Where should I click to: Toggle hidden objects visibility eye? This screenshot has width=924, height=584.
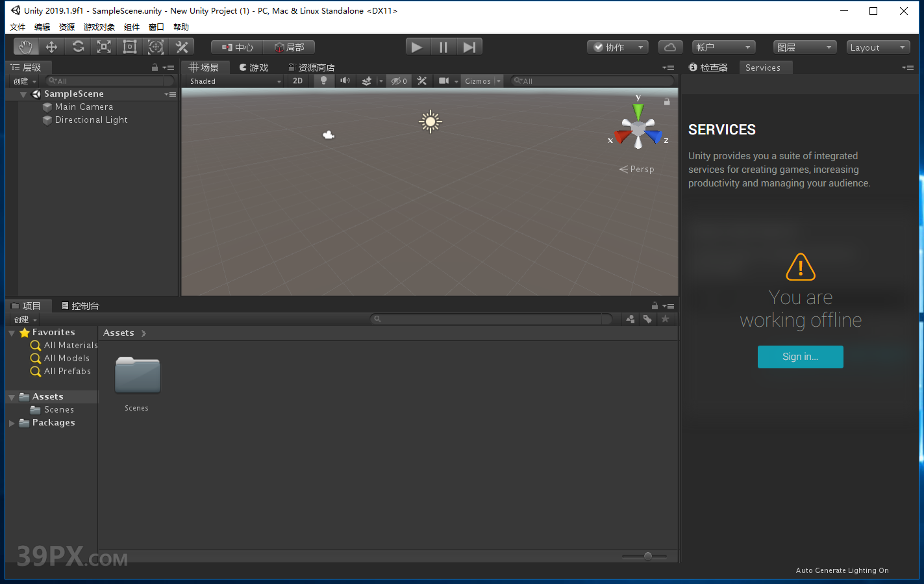tap(399, 81)
